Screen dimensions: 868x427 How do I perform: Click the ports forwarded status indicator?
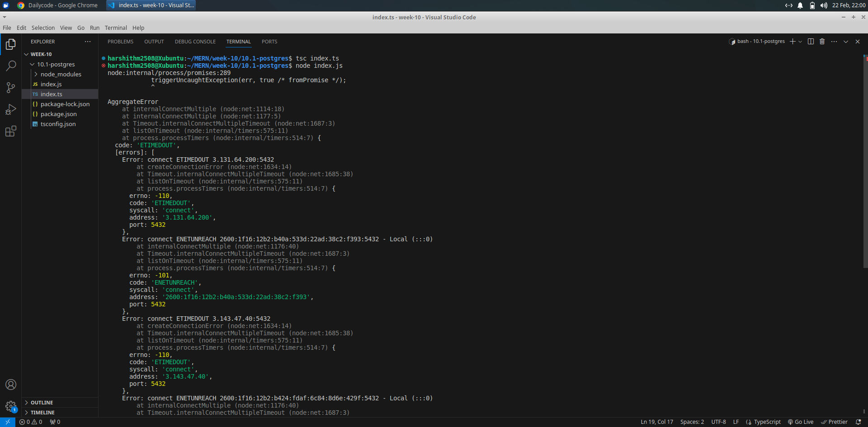(55, 422)
